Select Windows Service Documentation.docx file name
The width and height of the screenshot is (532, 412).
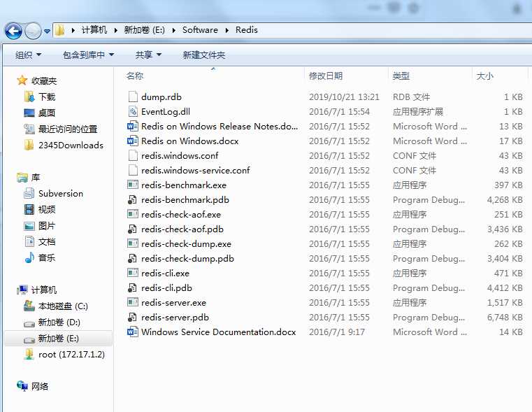point(219,332)
